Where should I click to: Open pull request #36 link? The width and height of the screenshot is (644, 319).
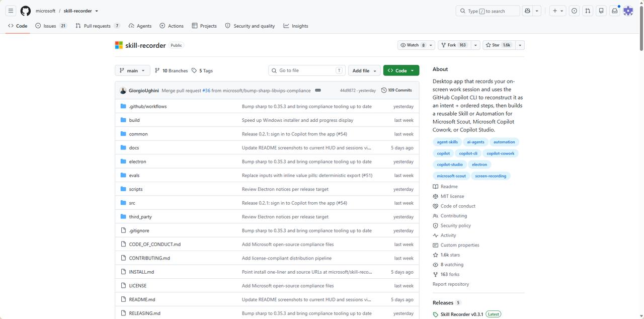coord(206,91)
